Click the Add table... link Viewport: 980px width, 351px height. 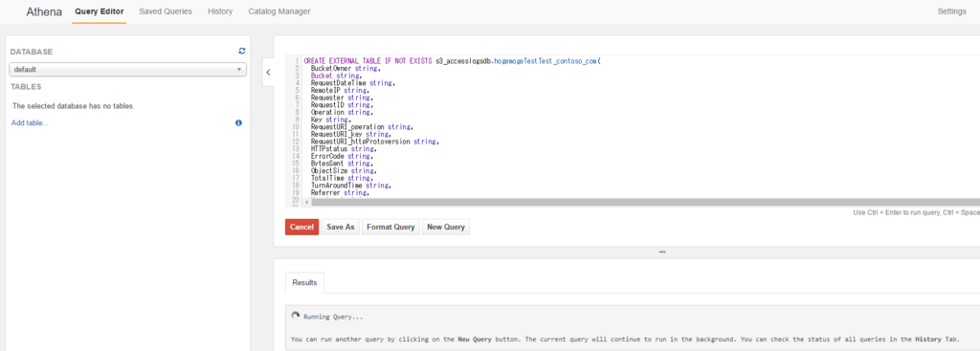(x=30, y=123)
